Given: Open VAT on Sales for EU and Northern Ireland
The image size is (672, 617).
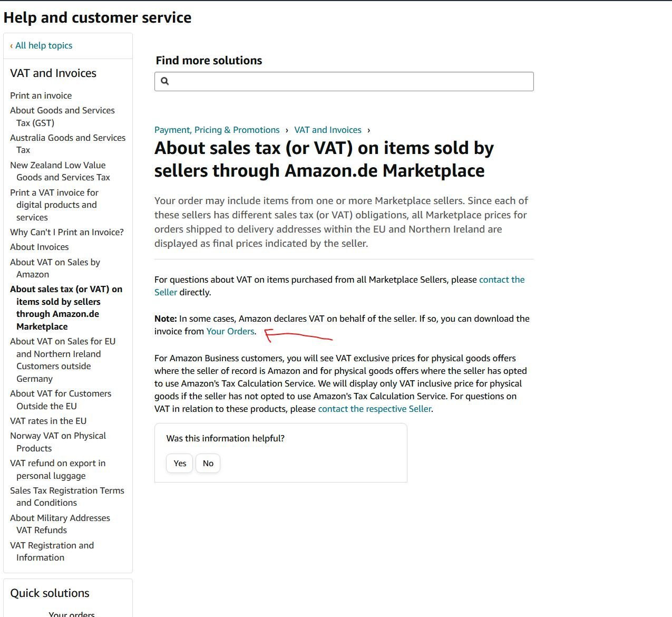Looking at the screenshot, I should point(63,360).
